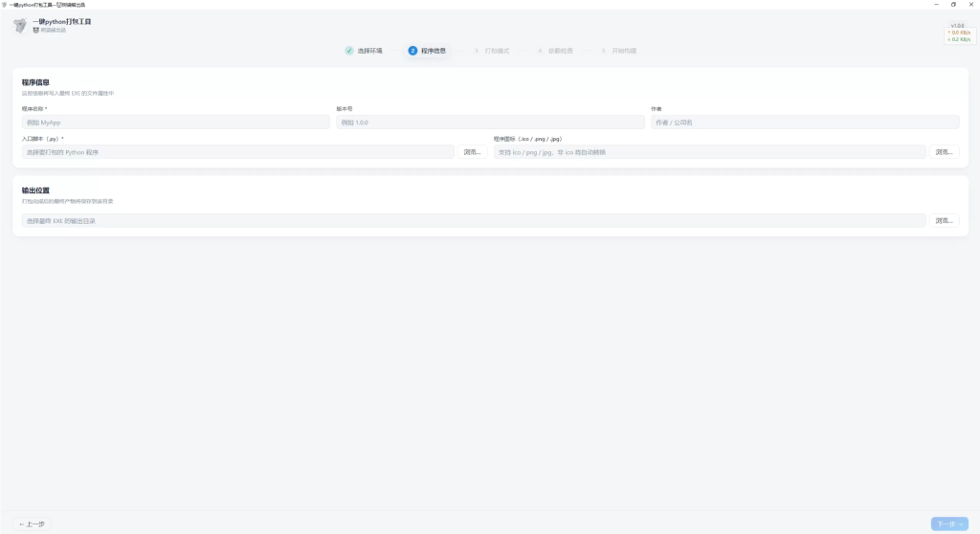This screenshot has width=980, height=534.
Task: Click the 输出位置 section heading
Action: (x=35, y=190)
